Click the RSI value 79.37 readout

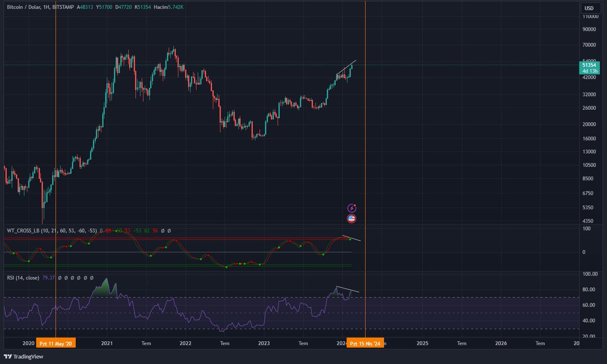point(49,278)
